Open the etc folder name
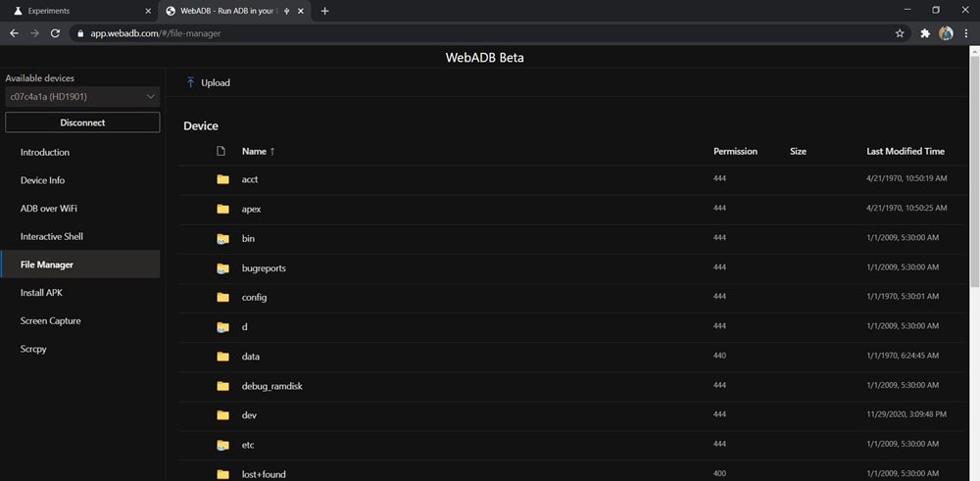Screen dimensions: 980x481 (248, 445)
